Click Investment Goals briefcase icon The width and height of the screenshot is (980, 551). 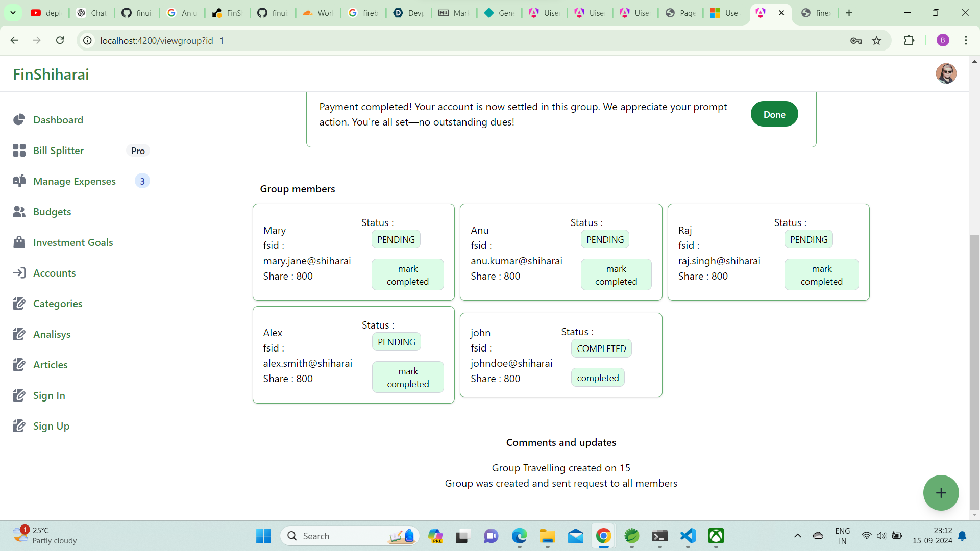(x=19, y=242)
